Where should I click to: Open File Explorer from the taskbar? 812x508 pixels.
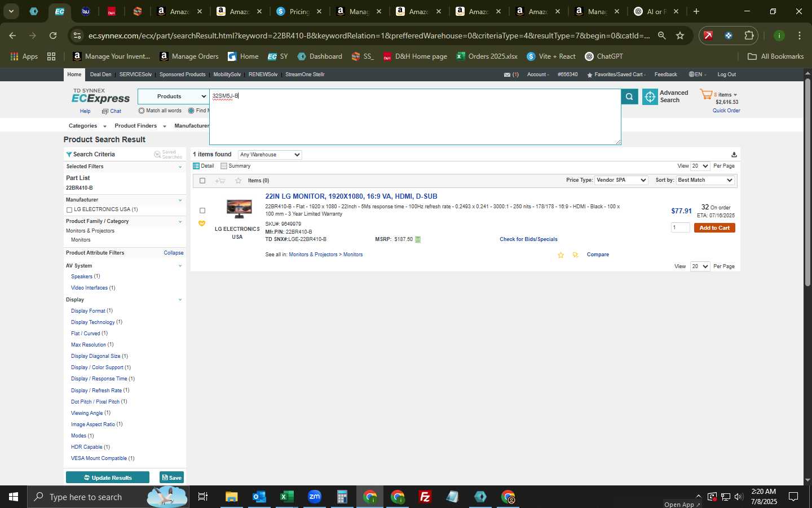(231, 497)
